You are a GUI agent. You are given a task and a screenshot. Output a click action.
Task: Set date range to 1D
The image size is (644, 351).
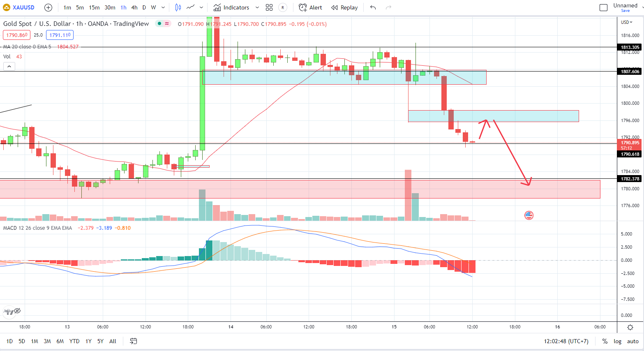point(9,341)
